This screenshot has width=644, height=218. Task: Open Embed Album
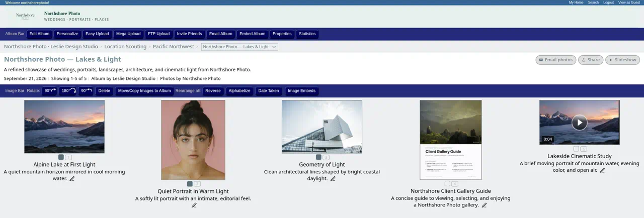(252, 34)
